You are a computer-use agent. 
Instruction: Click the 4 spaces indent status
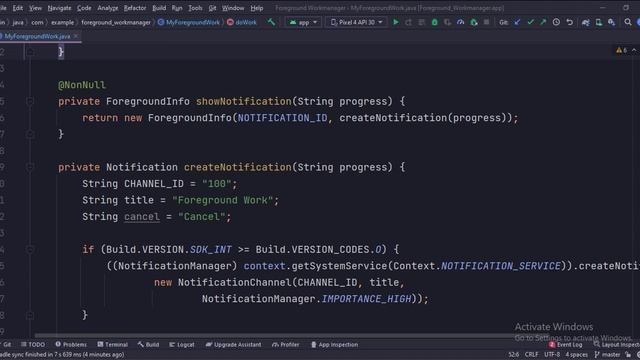576,354
